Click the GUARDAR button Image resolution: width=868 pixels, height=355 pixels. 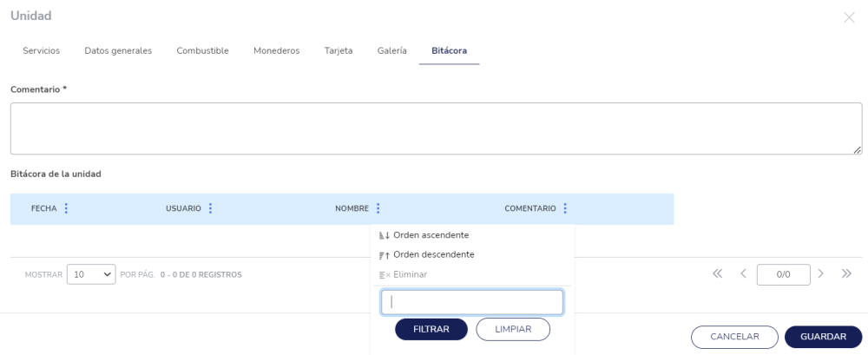(x=823, y=336)
